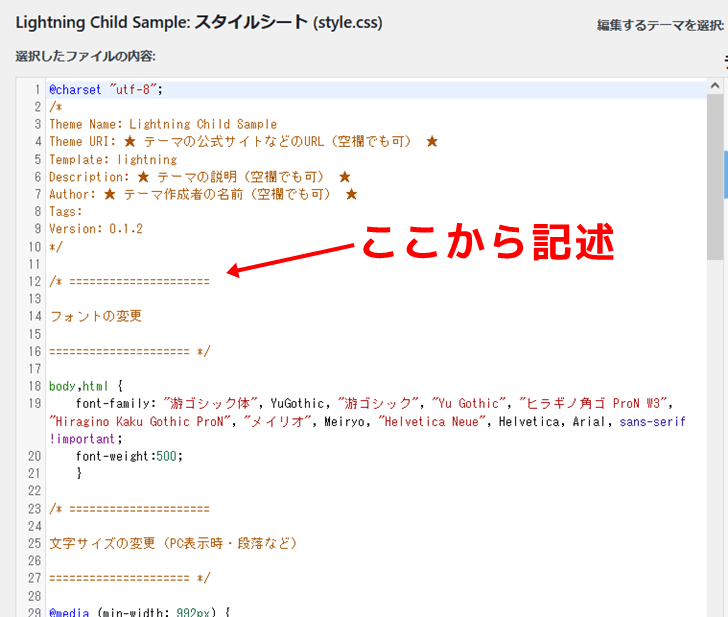
Task: Click the 'Theme URI:' line in the editor
Action: pyautogui.click(x=244, y=142)
